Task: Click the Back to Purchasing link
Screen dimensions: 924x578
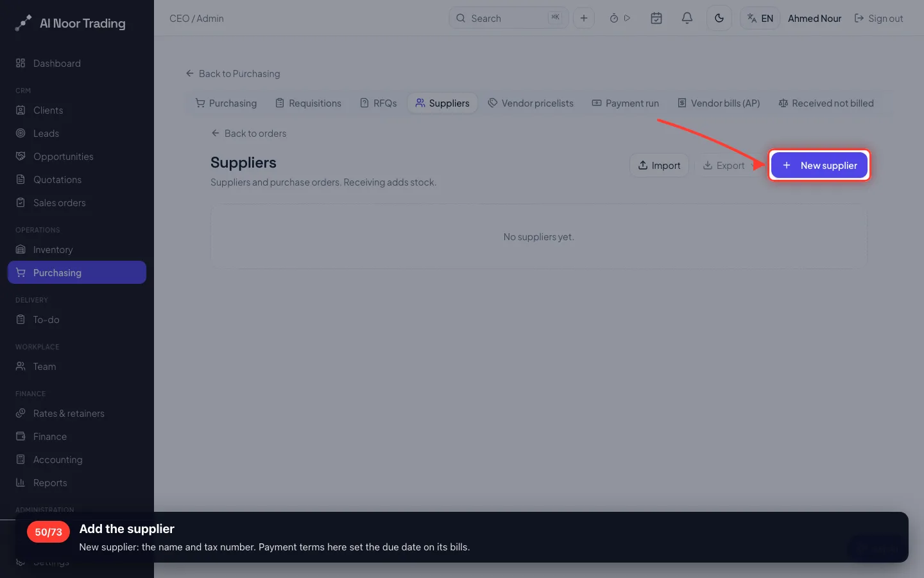Action: pyautogui.click(x=233, y=74)
